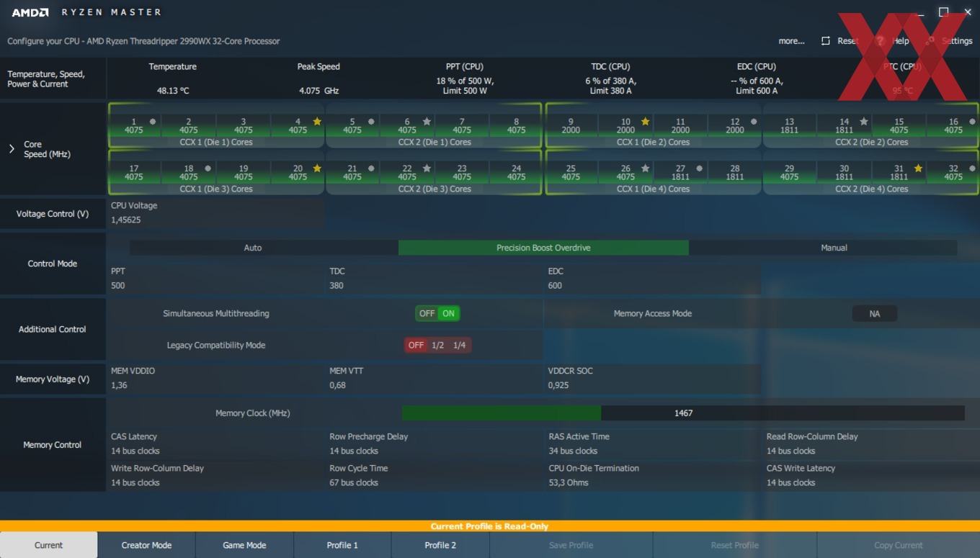Click the CCX 1 (Die 2) Cores label
The height and width of the screenshot is (558, 980).
653,142
